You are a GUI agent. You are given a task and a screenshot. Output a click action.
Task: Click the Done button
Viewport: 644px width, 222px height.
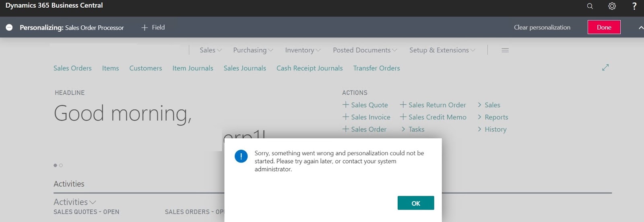tap(604, 27)
